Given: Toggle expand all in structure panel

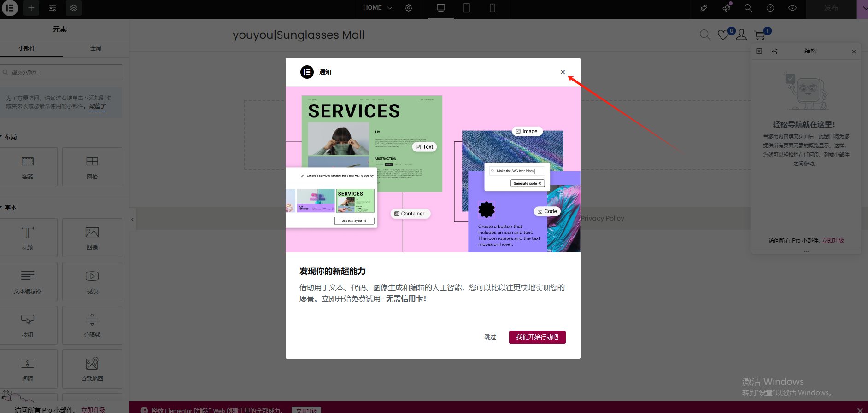Looking at the screenshot, I should pos(759,51).
